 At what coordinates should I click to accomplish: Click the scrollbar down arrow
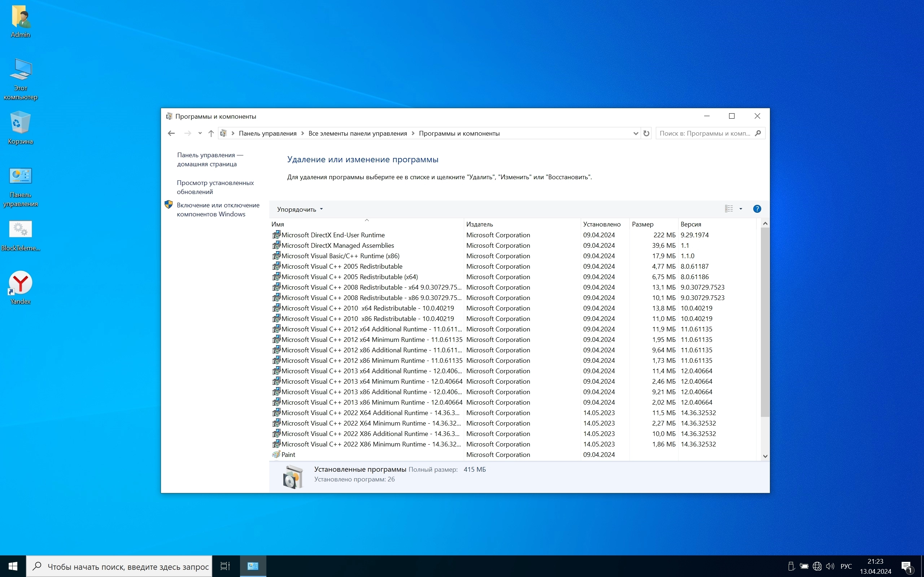(765, 456)
